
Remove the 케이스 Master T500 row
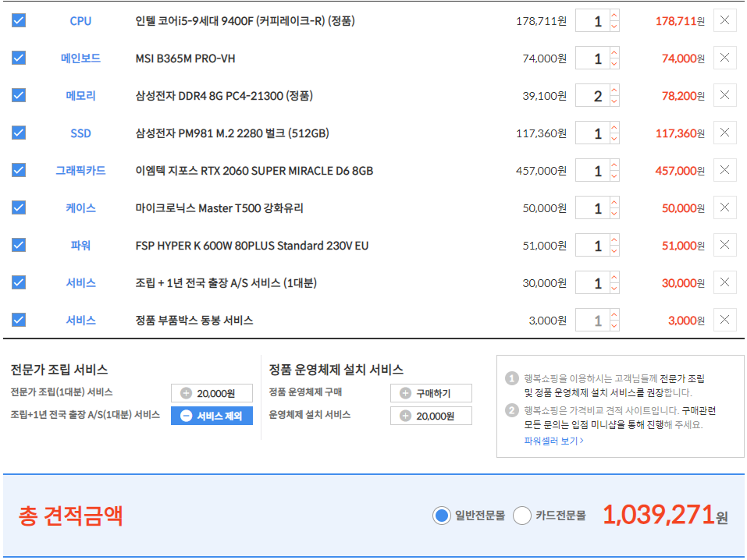point(724,207)
